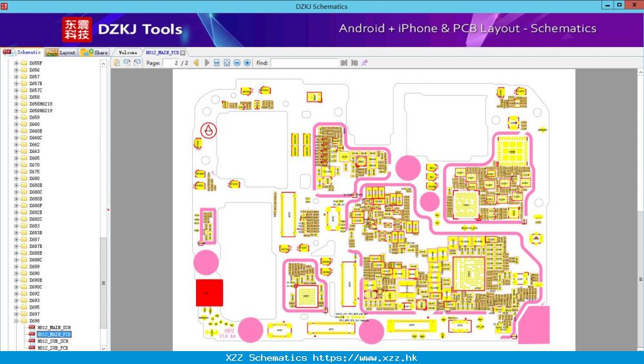644x364 pixels.
Task: Expand the X687B folder
Action: pos(16,247)
